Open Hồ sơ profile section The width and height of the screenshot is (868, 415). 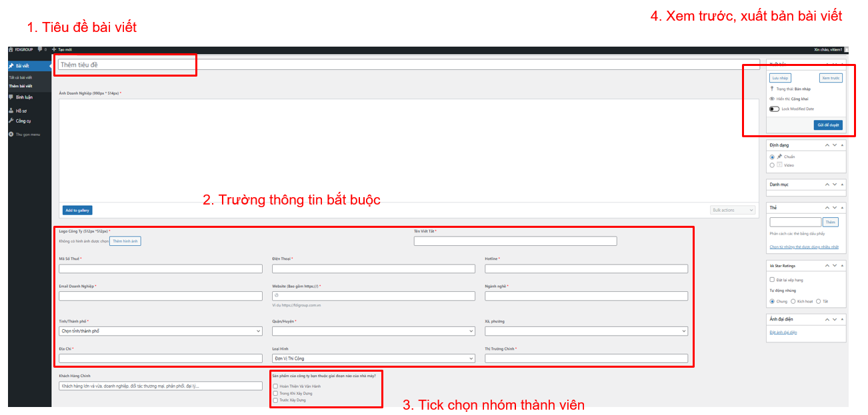pyautogui.click(x=21, y=111)
